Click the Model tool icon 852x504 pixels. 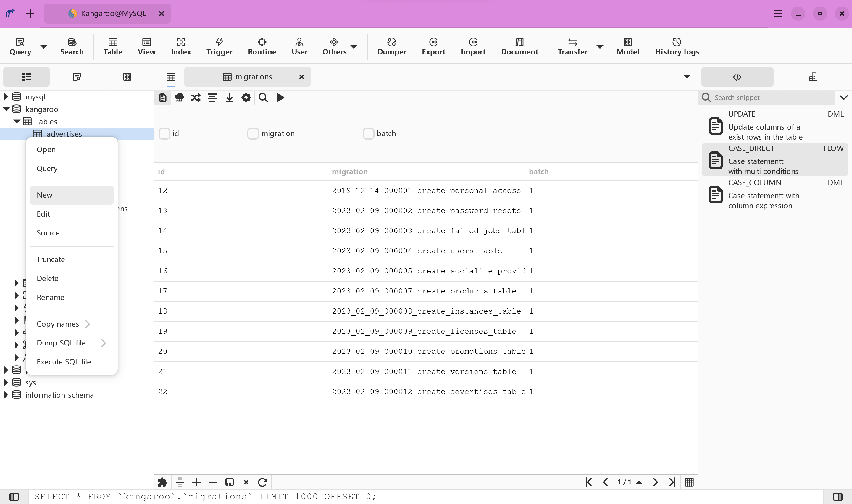pyautogui.click(x=627, y=46)
